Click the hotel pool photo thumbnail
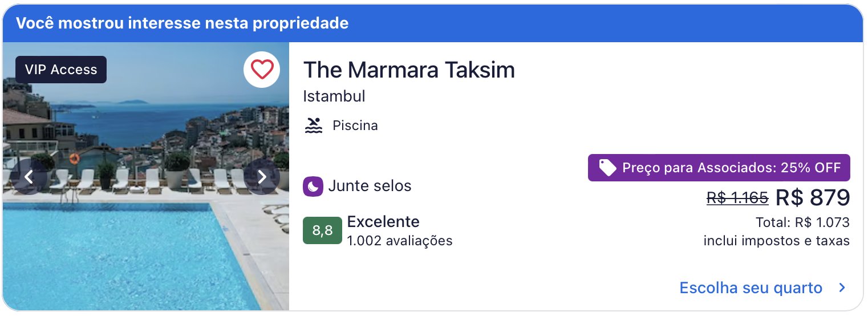Image resolution: width=868 pixels, height=316 pixels. tap(146, 176)
